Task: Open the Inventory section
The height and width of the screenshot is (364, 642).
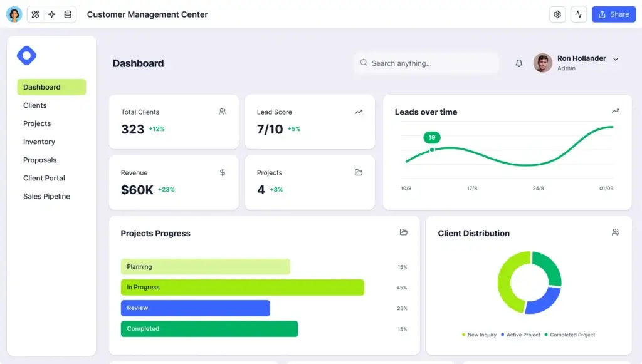Action: 39,142
